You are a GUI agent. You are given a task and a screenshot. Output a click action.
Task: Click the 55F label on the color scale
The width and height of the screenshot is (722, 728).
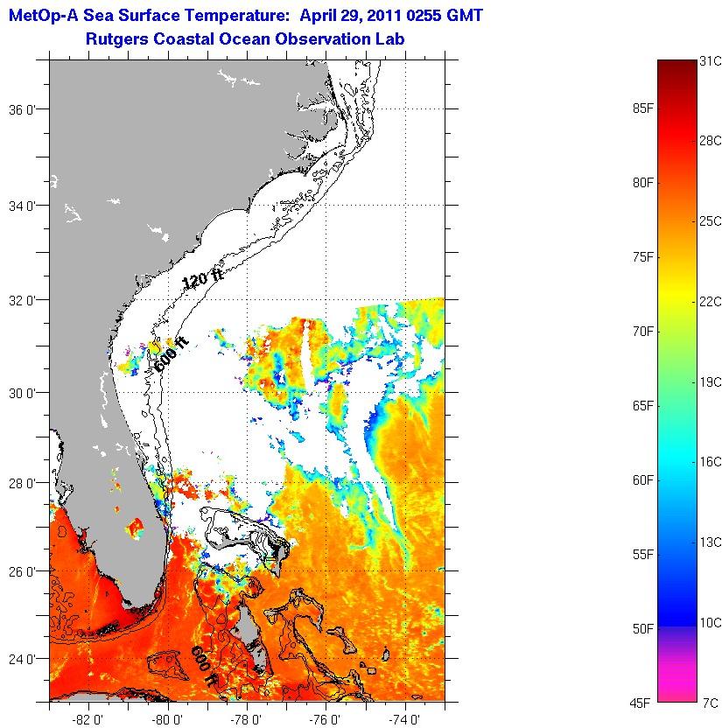point(642,555)
